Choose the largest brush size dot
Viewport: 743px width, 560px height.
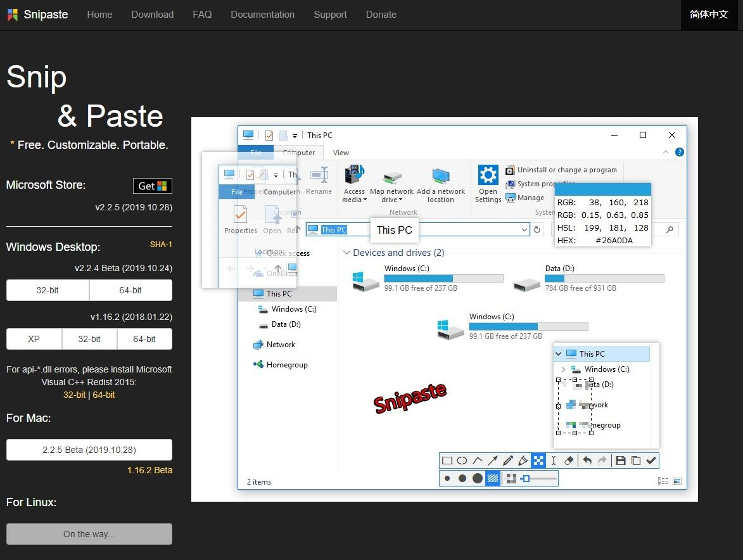[478, 478]
